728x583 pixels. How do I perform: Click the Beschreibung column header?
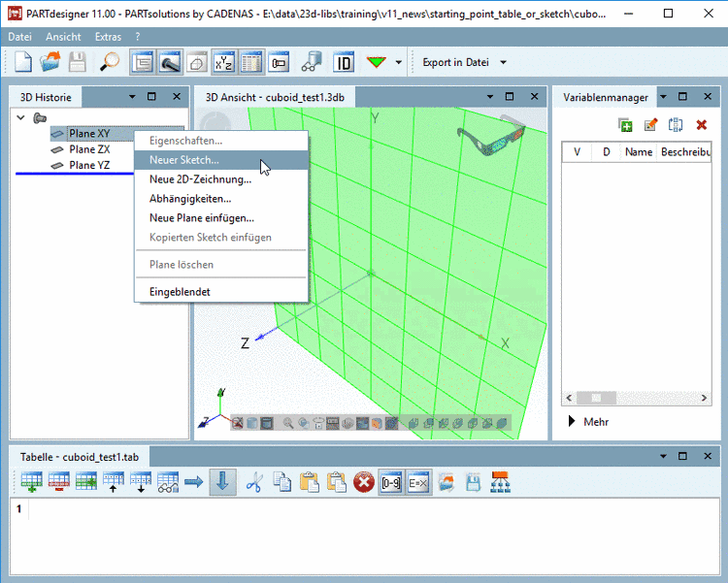(684, 151)
